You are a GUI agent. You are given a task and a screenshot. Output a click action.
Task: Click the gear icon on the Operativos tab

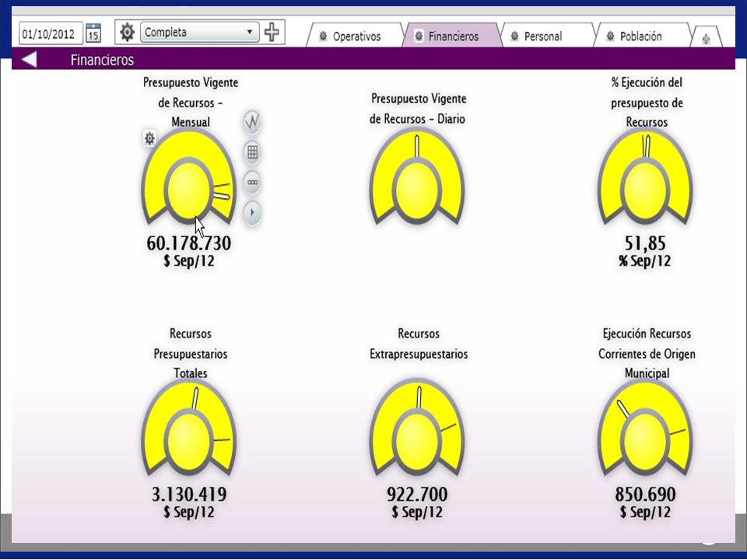coord(323,37)
